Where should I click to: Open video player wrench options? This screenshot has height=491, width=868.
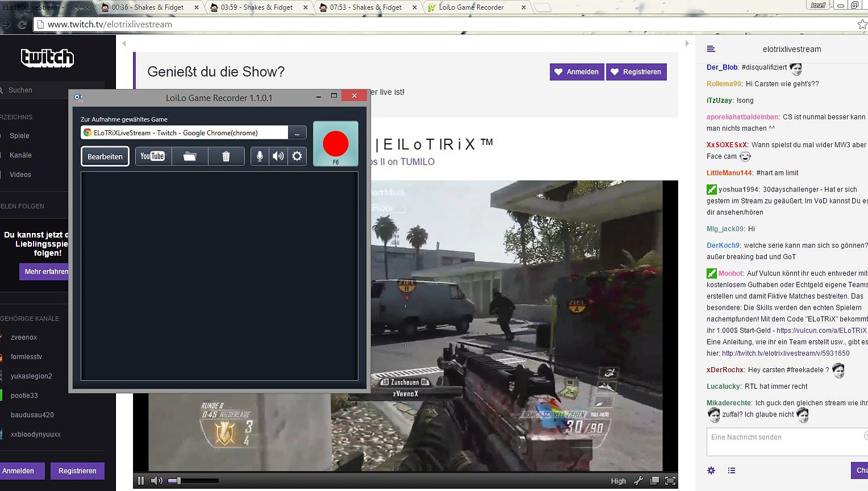pos(638,481)
